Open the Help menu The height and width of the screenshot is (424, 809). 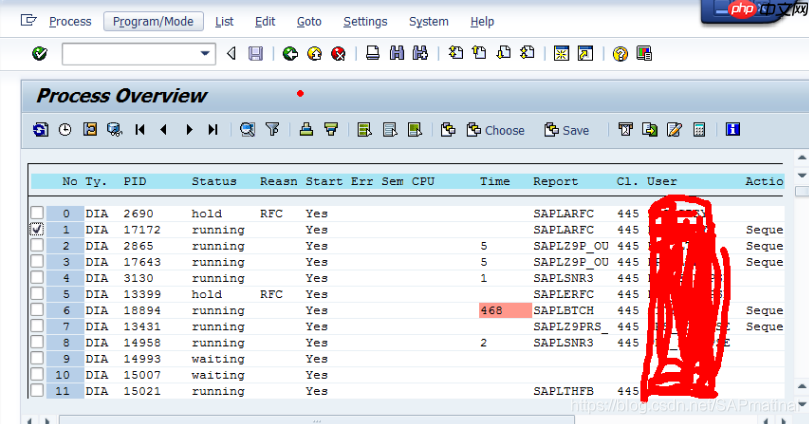pyautogui.click(x=482, y=22)
